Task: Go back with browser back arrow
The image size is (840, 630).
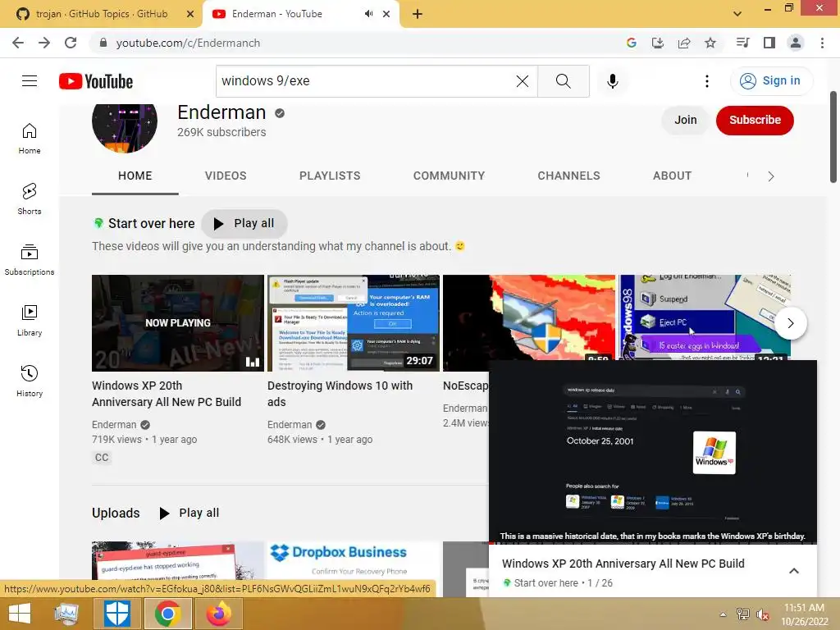Action: 18,43
